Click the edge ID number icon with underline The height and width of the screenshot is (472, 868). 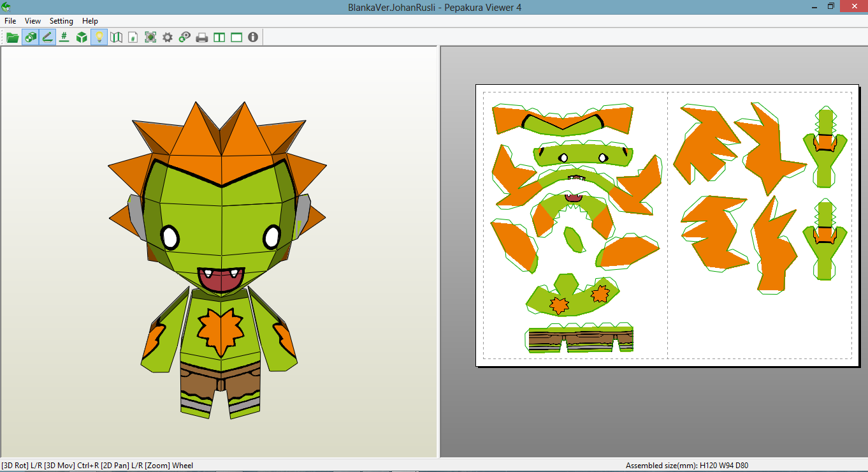pyautogui.click(x=64, y=38)
